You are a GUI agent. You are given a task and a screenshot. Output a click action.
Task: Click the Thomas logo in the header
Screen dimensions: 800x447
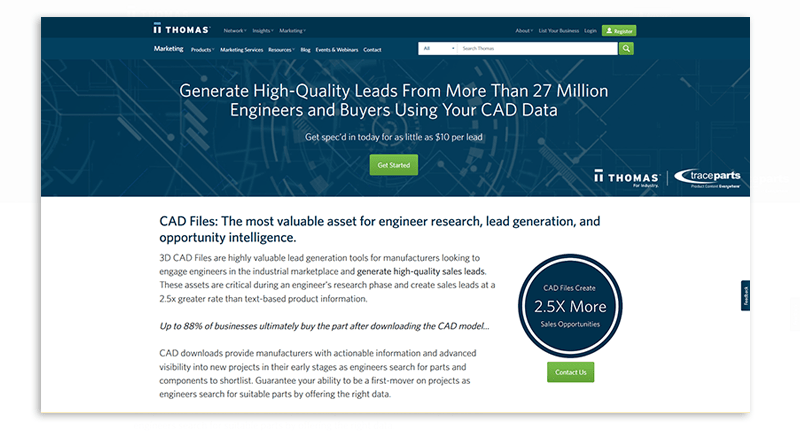point(181,29)
